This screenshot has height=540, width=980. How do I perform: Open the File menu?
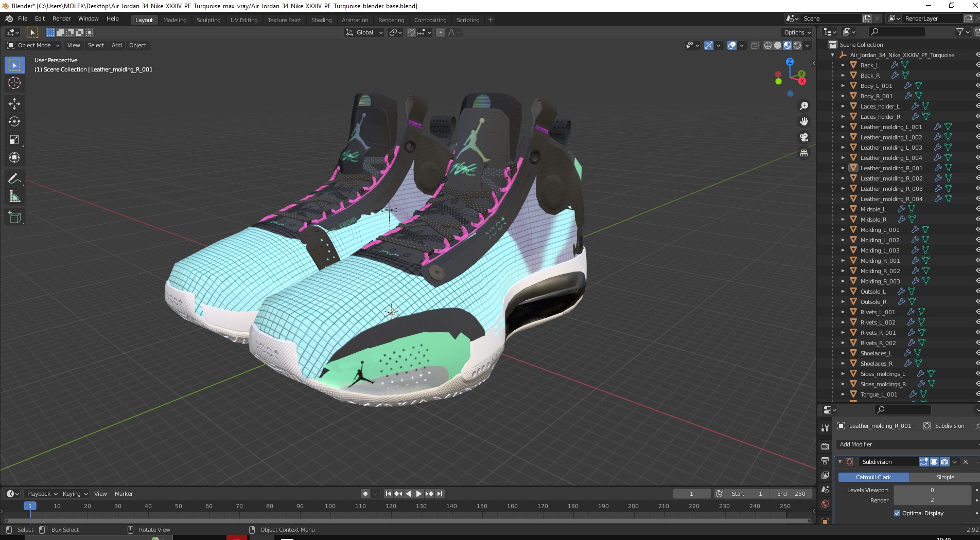pyautogui.click(x=23, y=19)
